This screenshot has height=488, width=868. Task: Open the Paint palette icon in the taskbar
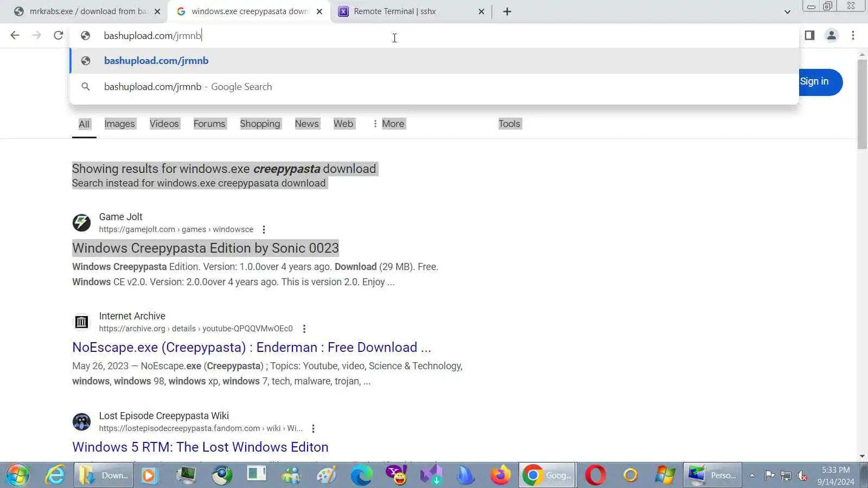[326, 476]
